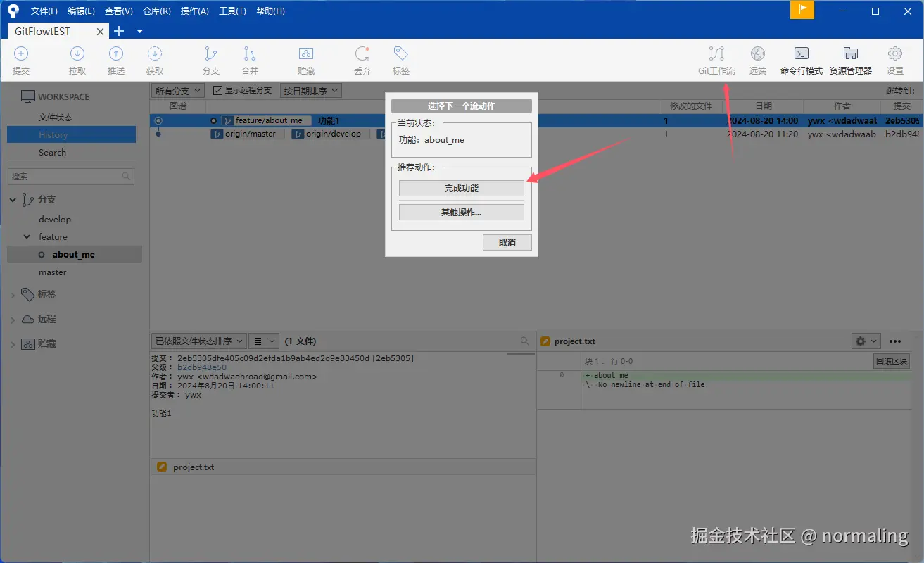924x563 pixels.
Task: Open the tab list dropdown arrow
Action: (139, 32)
